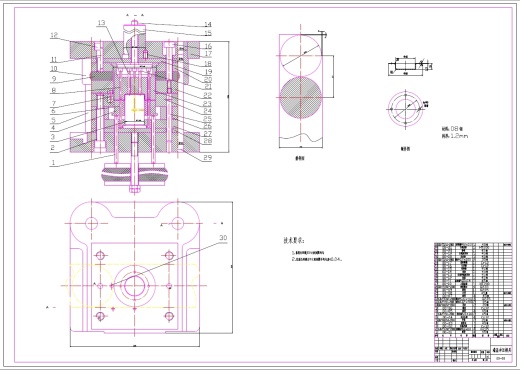Select part callout number 23
This screenshot has width=520, height=370.
pos(208,104)
